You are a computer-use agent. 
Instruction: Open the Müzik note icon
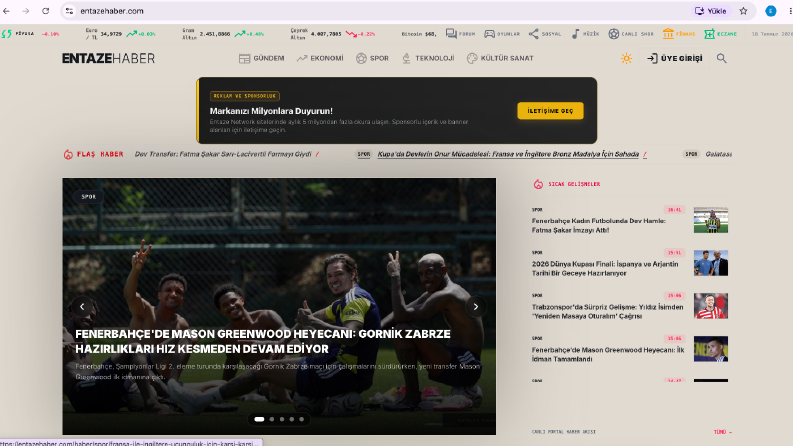576,34
